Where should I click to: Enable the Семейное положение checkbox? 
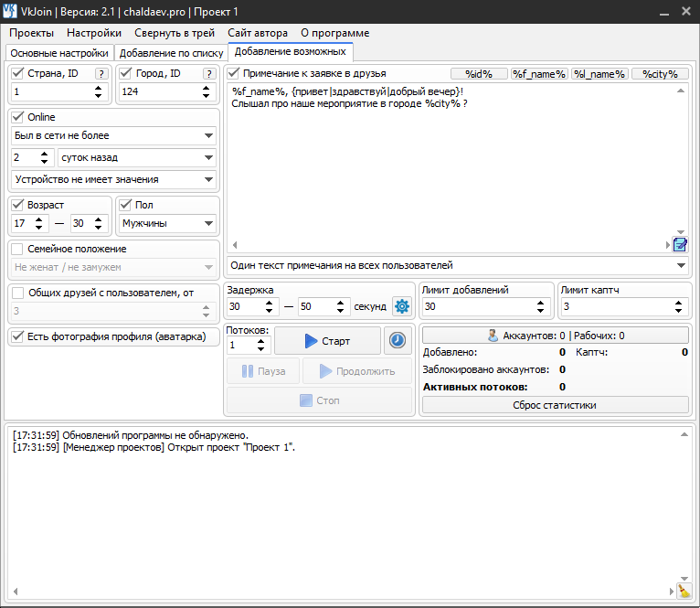(17, 249)
